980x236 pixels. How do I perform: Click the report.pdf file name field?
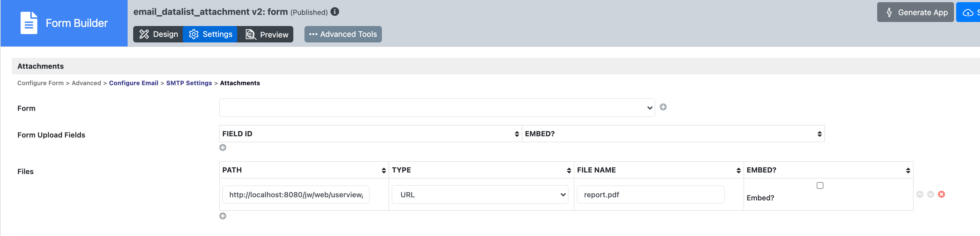[x=650, y=195]
